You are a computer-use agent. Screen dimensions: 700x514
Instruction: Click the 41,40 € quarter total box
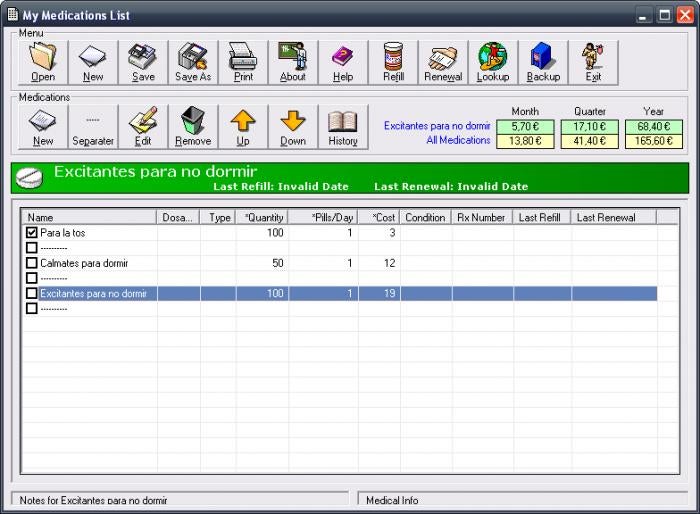(x=589, y=141)
